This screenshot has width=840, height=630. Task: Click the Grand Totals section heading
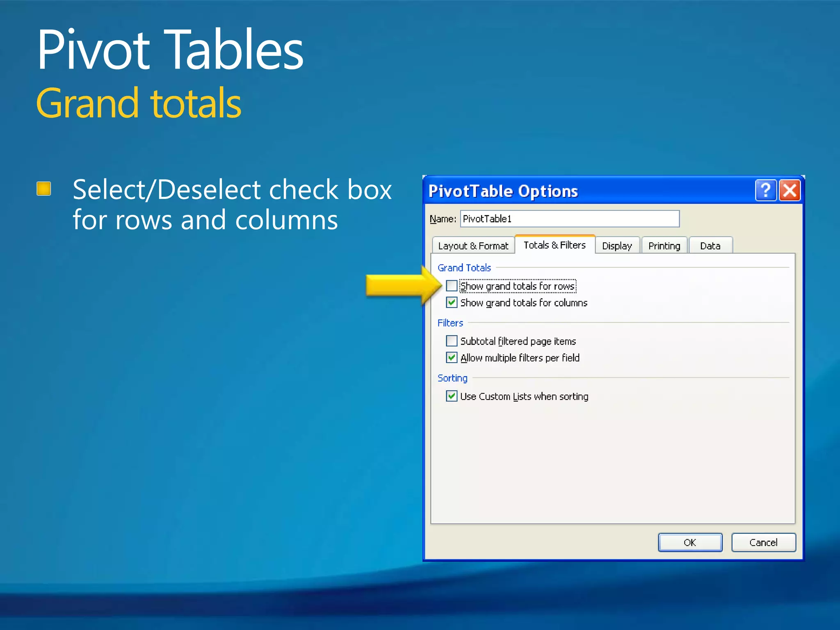[x=464, y=267]
